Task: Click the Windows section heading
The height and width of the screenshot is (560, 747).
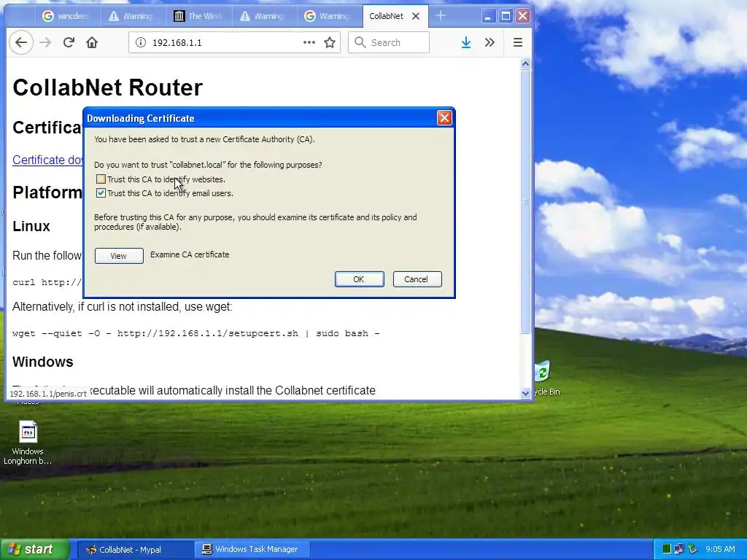Action: click(x=43, y=362)
